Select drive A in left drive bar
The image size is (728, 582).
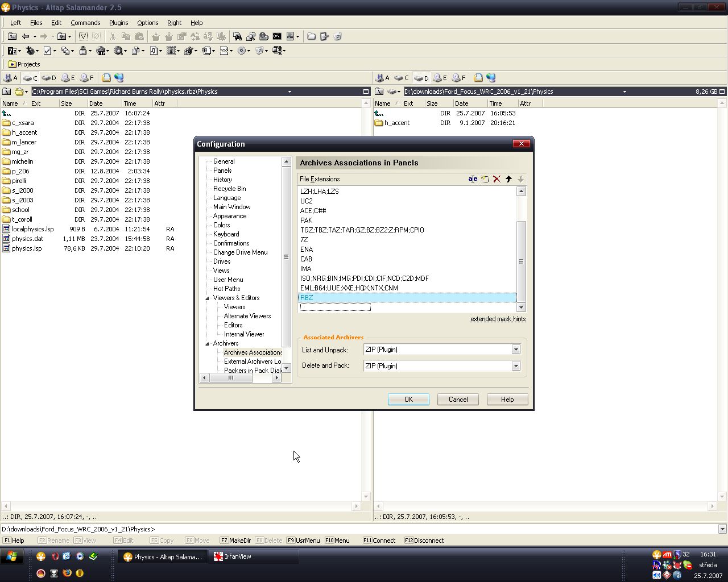(x=11, y=78)
